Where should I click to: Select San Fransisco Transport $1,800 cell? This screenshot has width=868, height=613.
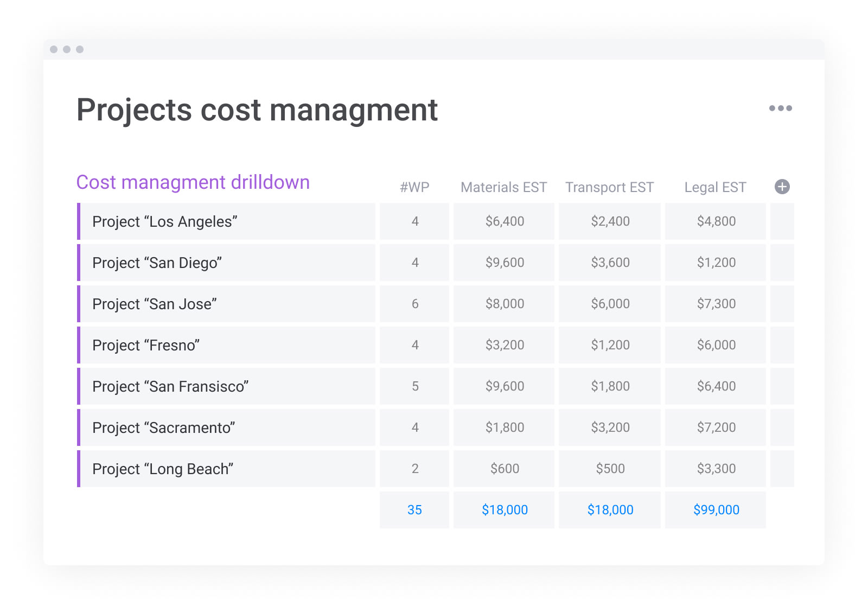(x=610, y=386)
